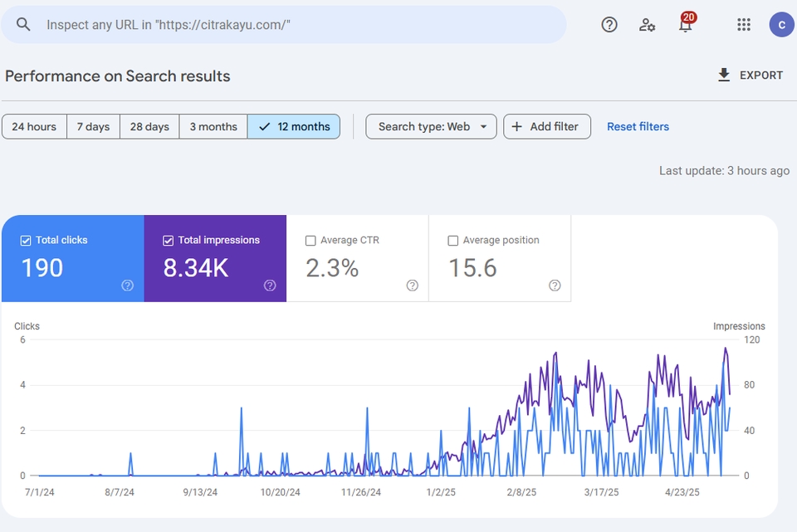
Task: Select the 28 days date range
Action: point(149,127)
